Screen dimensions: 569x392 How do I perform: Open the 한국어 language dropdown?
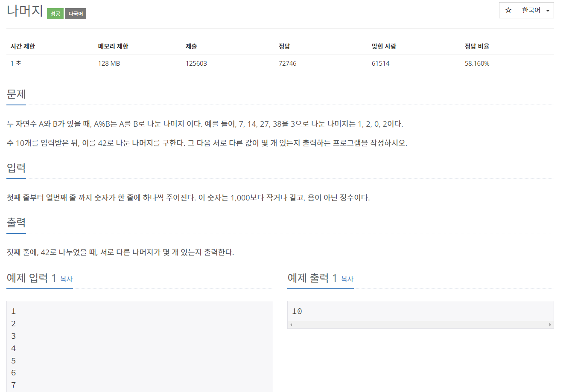point(536,10)
